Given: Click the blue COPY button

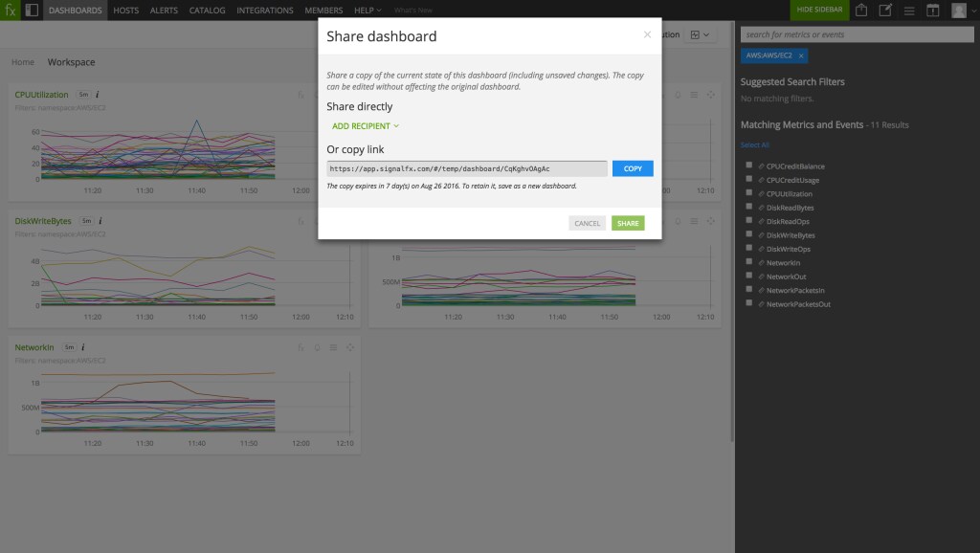Looking at the screenshot, I should [633, 168].
